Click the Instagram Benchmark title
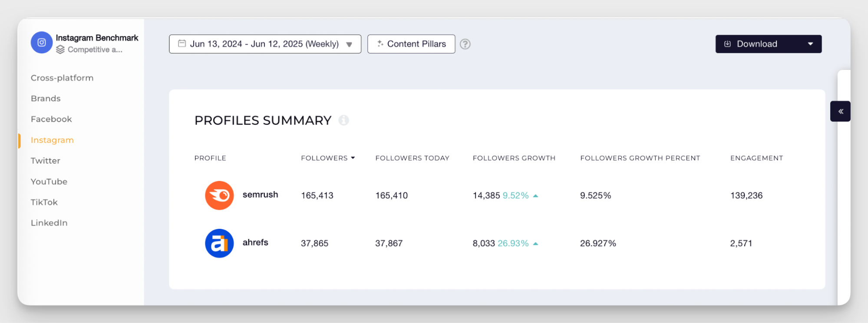 97,38
